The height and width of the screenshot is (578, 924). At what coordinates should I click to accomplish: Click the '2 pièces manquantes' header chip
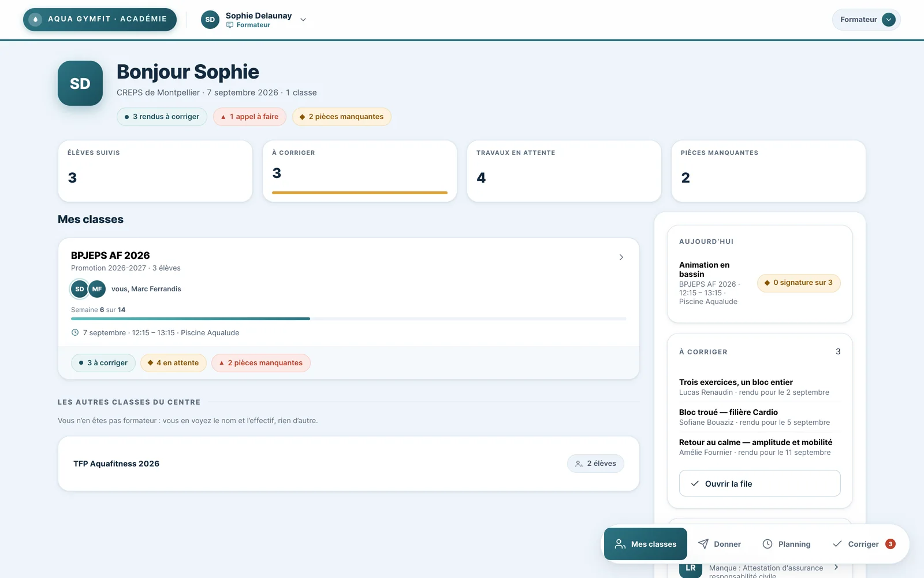342,117
